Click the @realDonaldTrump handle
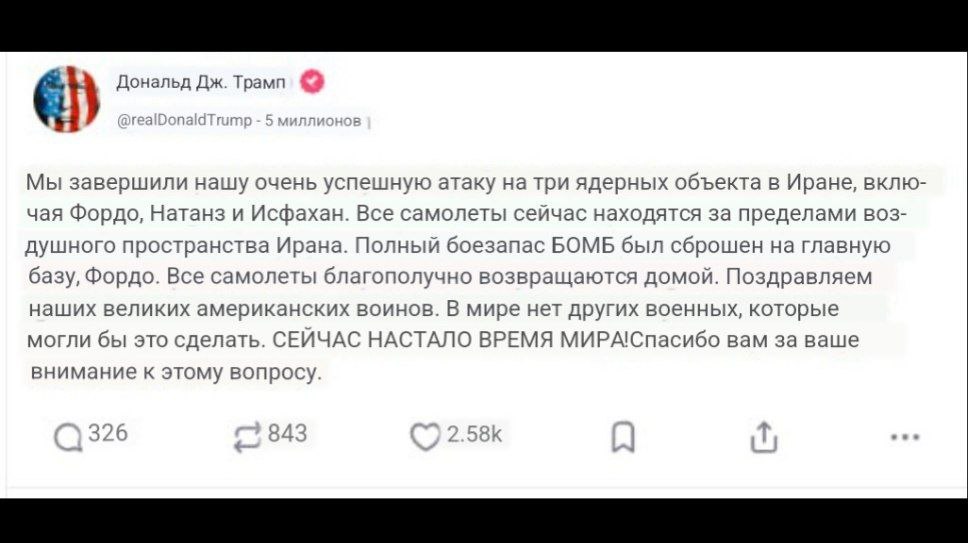The width and height of the screenshot is (968, 543). pyautogui.click(x=185, y=121)
